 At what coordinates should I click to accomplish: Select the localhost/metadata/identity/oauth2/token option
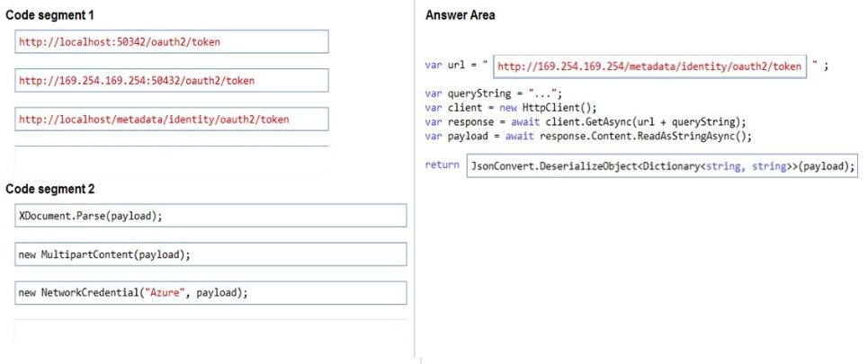click(172, 119)
